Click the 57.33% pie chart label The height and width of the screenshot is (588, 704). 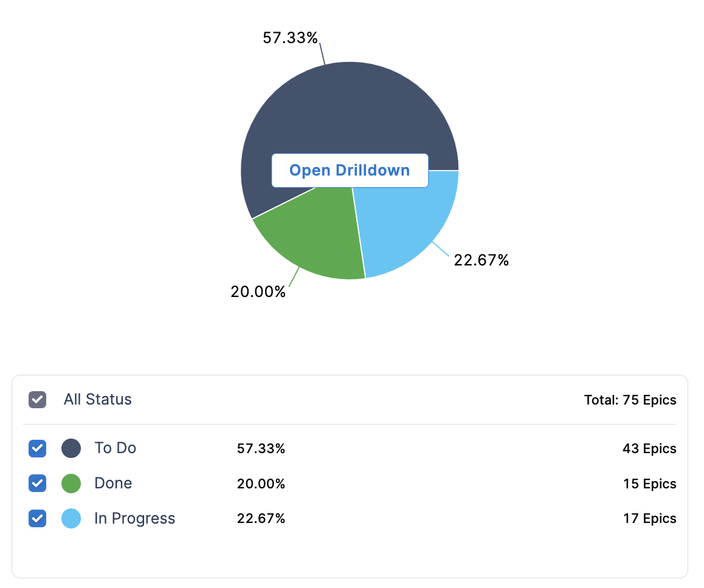(x=290, y=38)
